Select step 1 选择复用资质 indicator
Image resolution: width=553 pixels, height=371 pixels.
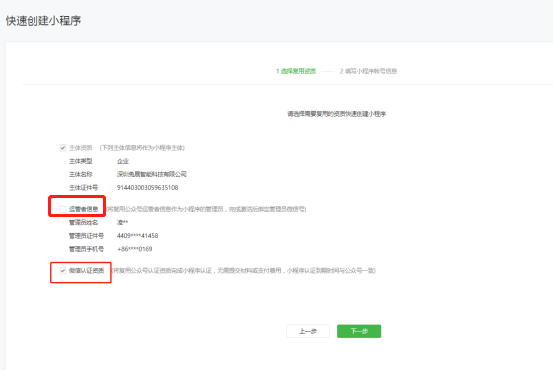coord(296,71)
